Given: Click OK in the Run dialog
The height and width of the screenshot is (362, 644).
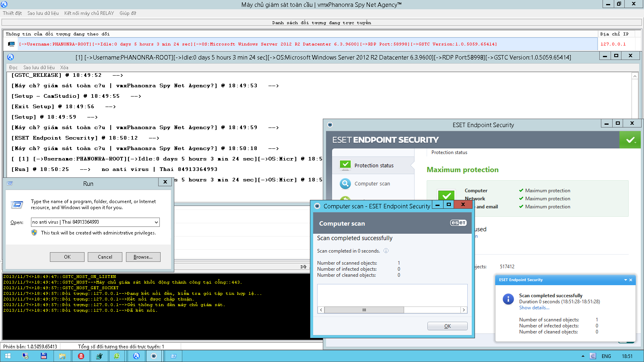Looking at the screenshot, I should [x=67, y=257].
